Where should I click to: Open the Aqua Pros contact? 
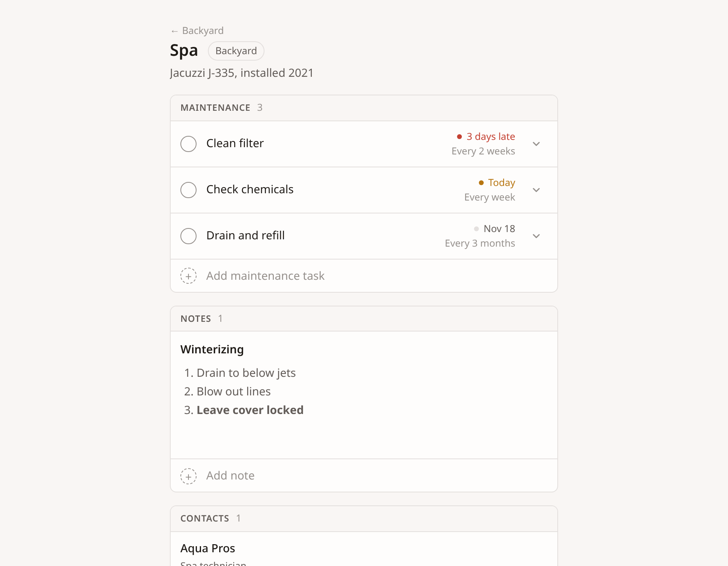click(208, 549)
